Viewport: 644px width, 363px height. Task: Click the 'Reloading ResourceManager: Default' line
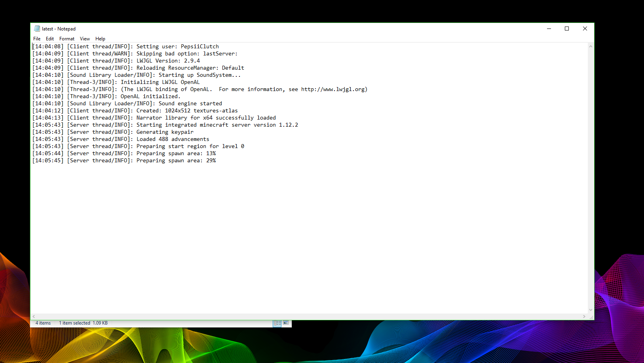138,68
